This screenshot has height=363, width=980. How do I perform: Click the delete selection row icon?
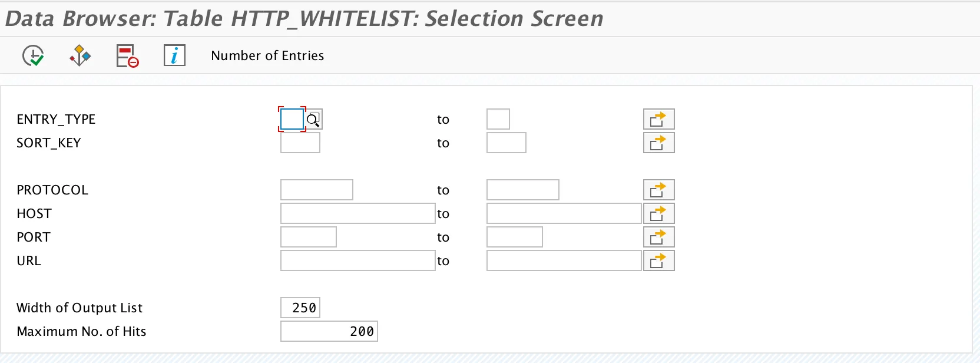127,56
